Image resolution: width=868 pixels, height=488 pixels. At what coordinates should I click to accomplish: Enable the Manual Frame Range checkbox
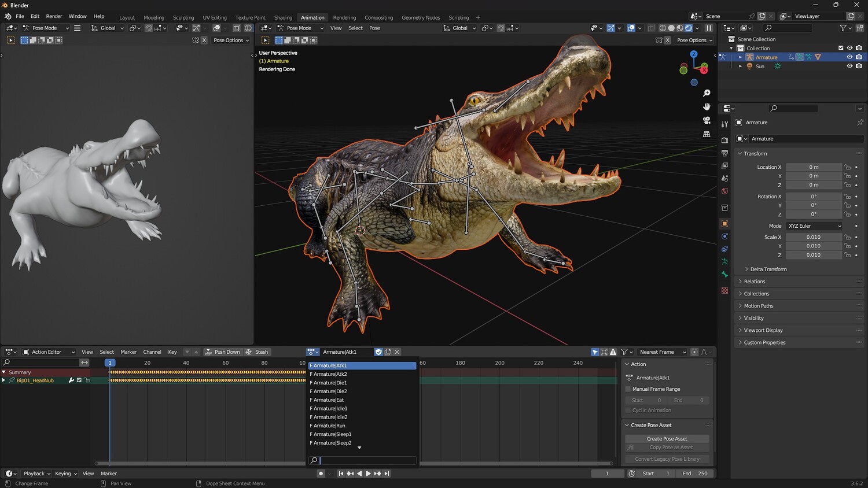[x=628, y=389]
